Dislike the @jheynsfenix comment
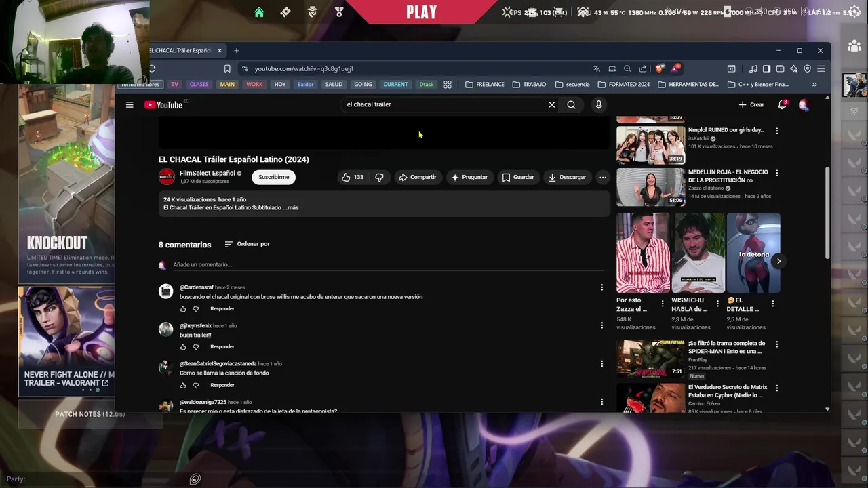 coord(196,347)
